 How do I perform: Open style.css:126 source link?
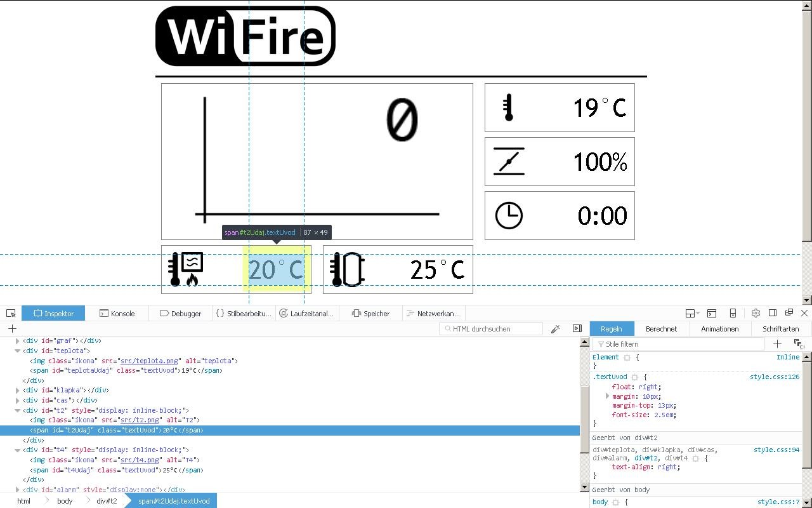(x=774, y=377)
